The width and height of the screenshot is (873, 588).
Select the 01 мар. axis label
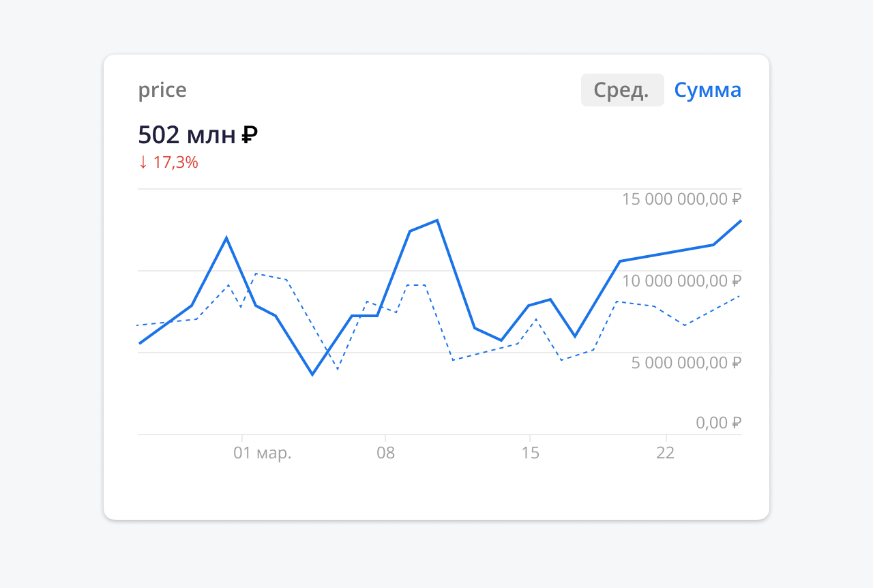(263, 452)
